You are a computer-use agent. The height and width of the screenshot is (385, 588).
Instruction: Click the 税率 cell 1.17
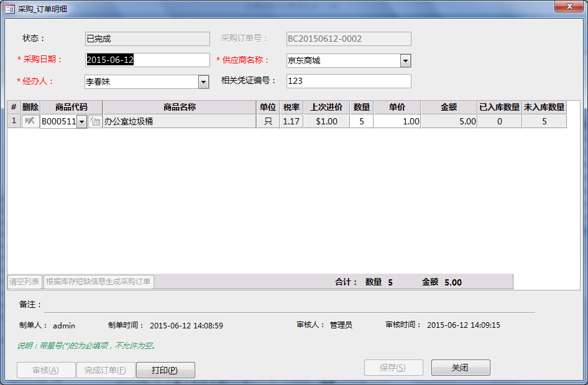pyautogui.click(x=292, y=121)
